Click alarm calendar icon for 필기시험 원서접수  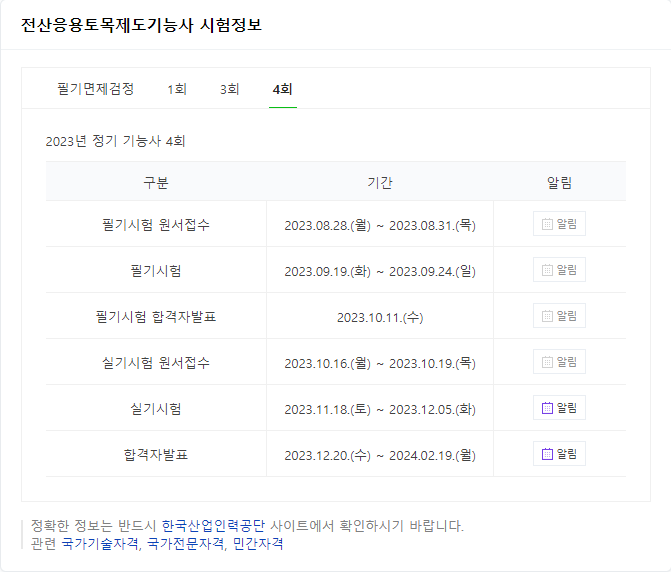pos(547,224)
